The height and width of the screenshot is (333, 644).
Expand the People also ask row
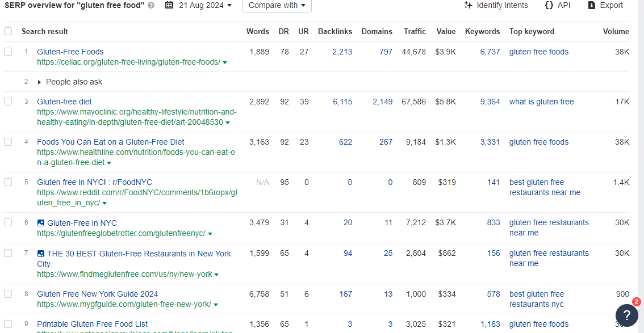click(39, 82)
